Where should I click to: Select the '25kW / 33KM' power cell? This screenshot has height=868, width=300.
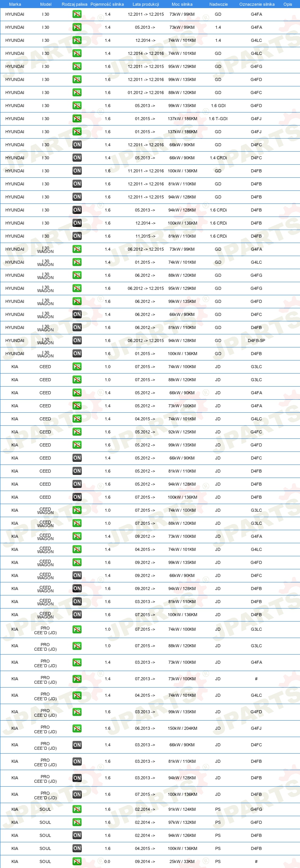(182, 861)
